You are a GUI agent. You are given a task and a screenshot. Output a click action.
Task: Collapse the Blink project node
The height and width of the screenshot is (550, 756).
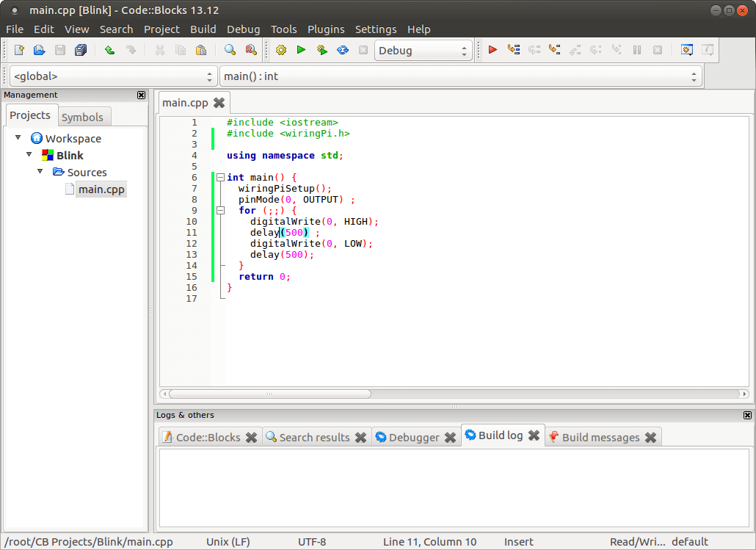[x=29, y=155]
